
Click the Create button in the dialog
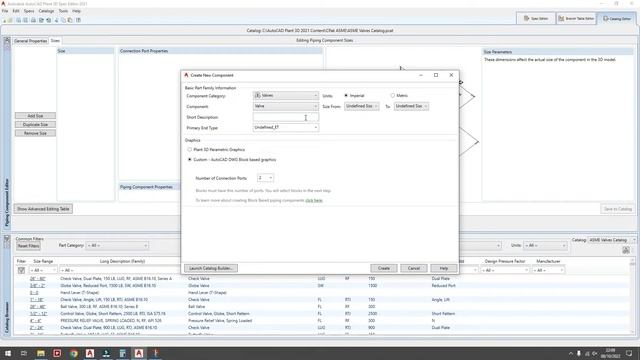(x=384, y=268)
